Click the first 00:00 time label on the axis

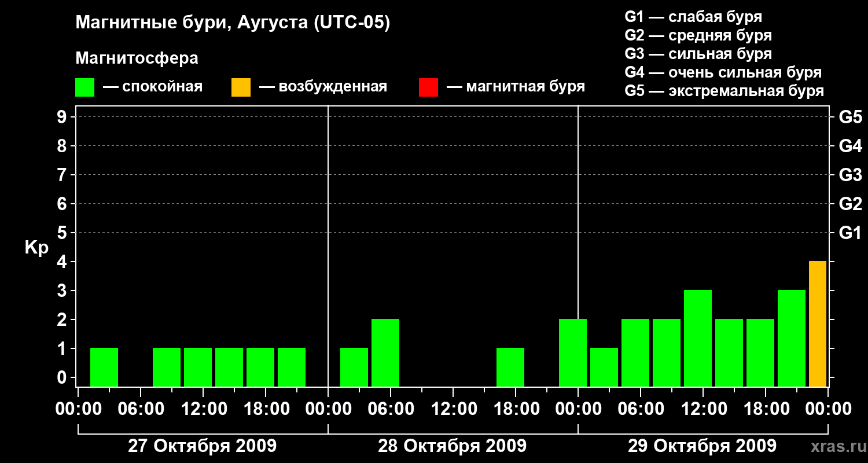78,409
